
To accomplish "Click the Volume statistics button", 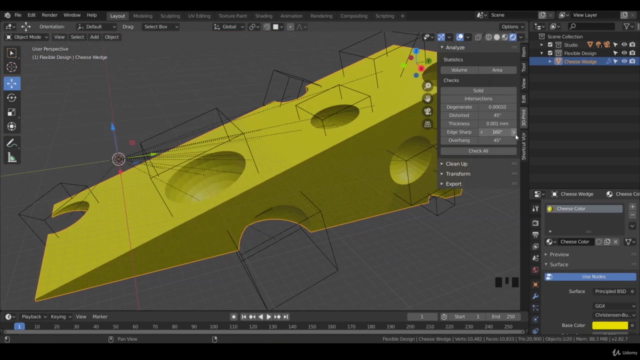I will 459,70.
